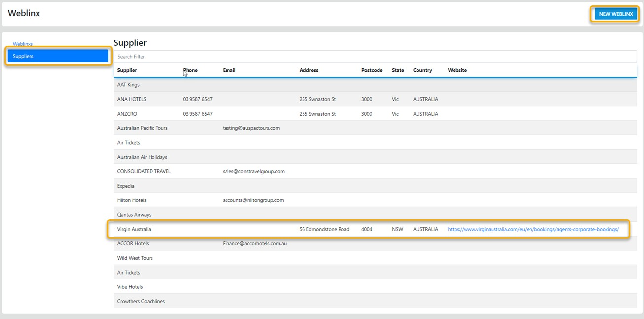Select the ACCOR Hotels supplier row
The image size is (644, 319).
coord(133,243)
